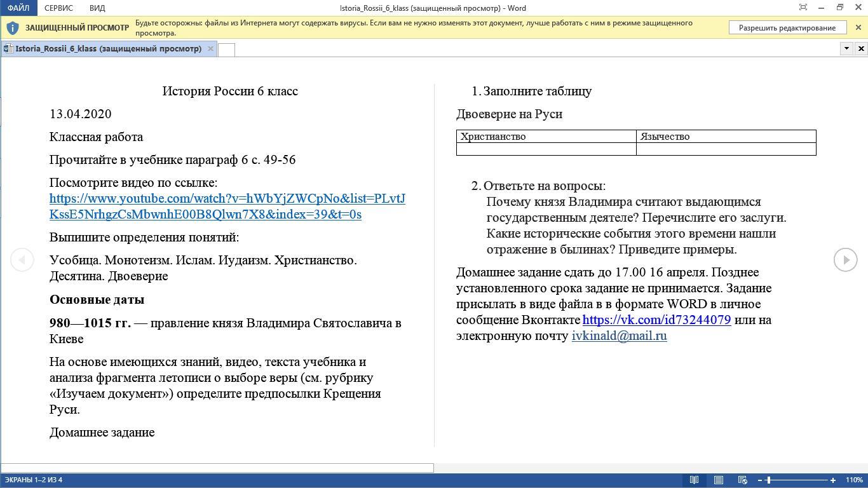Click the Разрешить редактирование button
This screenshot has height=488, width=868.
(x=787, y=28)
